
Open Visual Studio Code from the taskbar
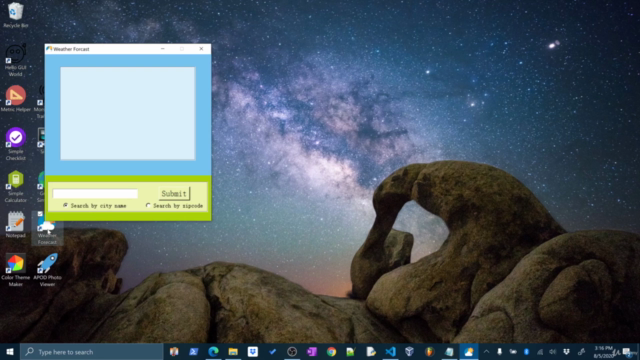tap(390, 351)
